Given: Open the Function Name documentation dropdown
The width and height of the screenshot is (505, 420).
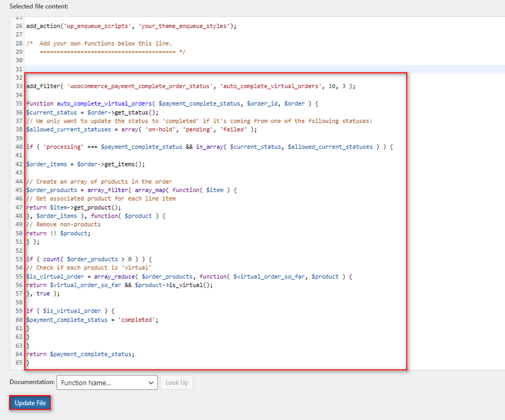Looking at the screenshot, I should click(107, 383).
